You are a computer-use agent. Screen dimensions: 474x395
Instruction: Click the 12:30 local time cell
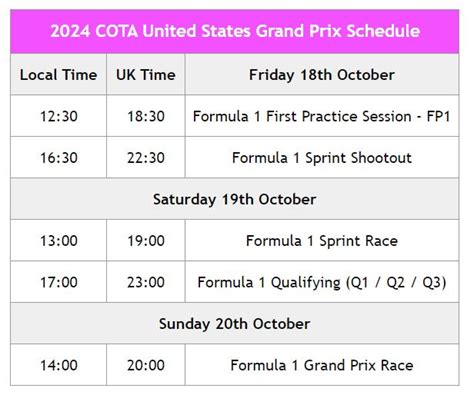coord(59,116)
